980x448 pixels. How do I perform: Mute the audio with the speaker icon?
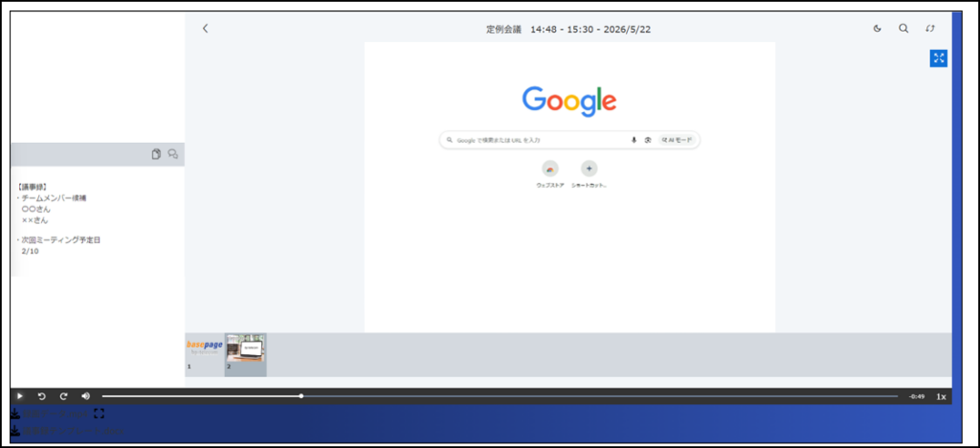click(x=85, y=396)
